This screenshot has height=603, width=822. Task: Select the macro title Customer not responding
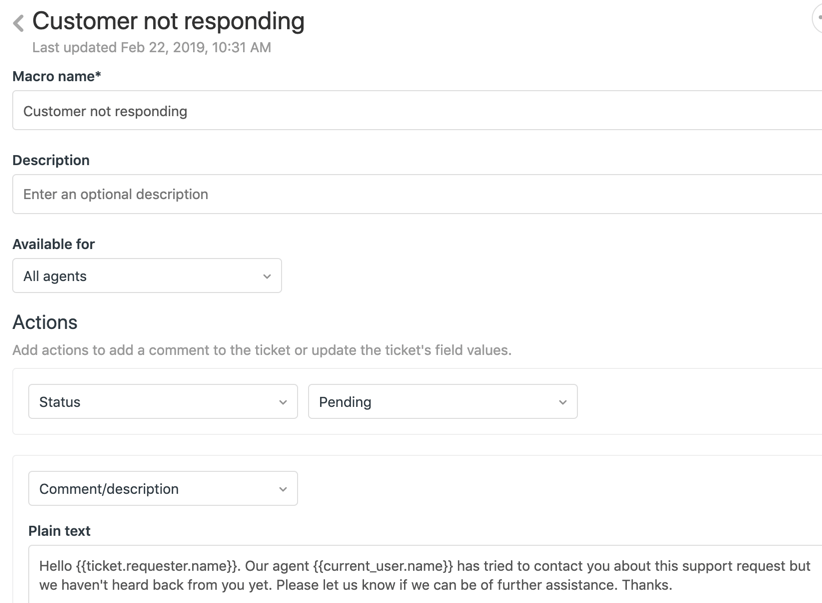pos(167,21)
